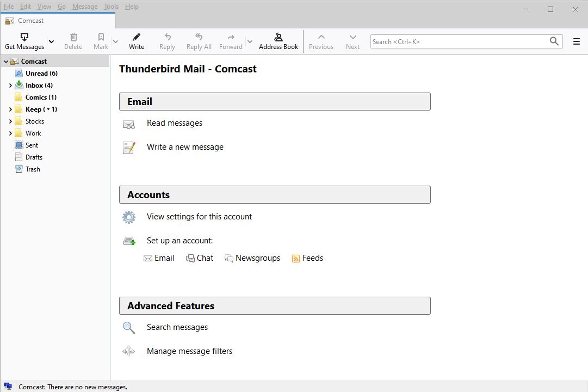
Task: Open the Go menu
Action: click(x=61, y=7)
